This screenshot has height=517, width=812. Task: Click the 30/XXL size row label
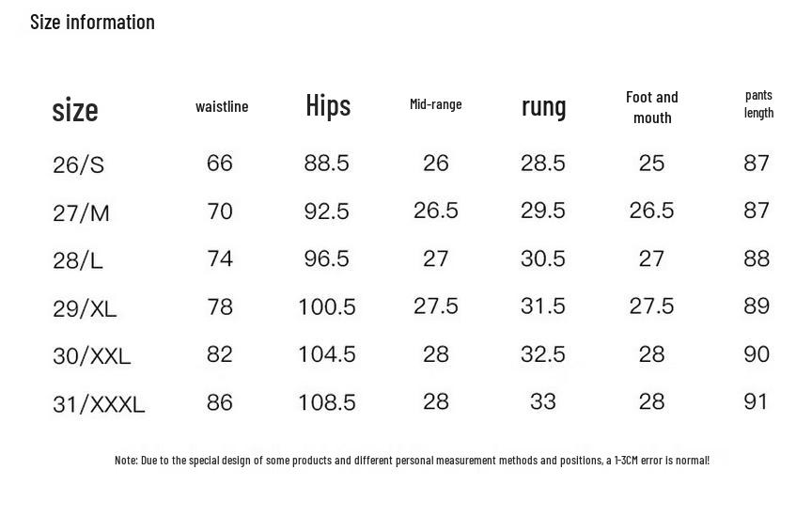(91, 356)
